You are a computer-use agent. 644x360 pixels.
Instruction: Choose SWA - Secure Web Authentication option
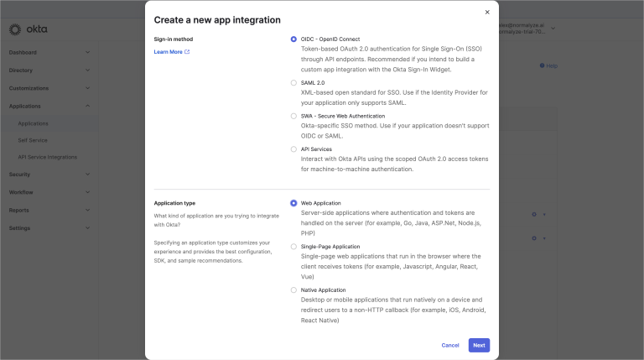click(293, 116)
